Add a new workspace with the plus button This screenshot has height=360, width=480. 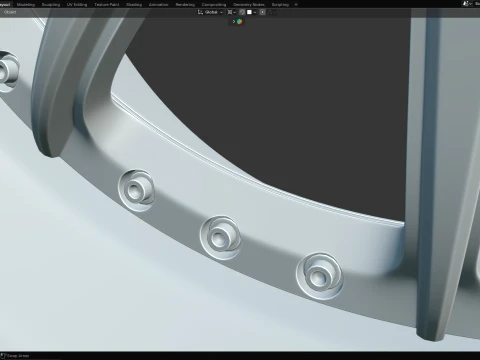(x=296, y=5)
